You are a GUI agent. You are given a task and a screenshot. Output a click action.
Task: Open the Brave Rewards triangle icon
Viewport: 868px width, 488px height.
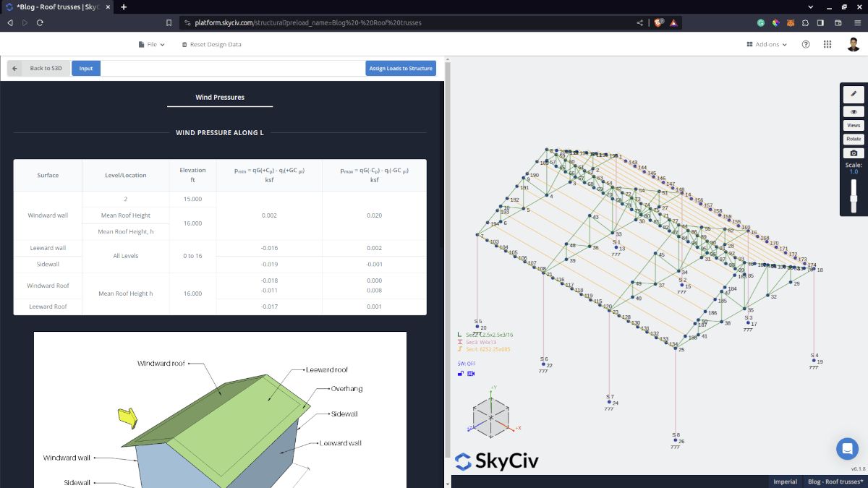673,22
